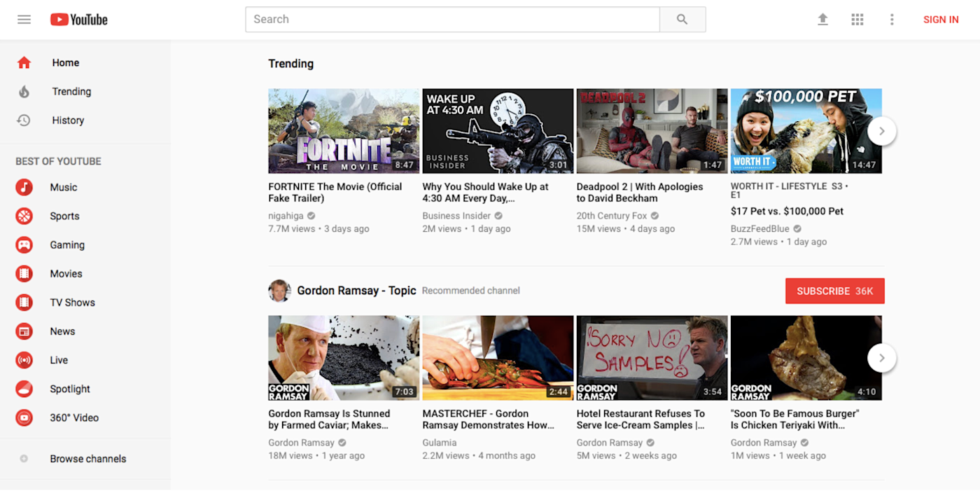Click the Spotlight icon
Screen dimensions: 980x491
[24, 389]
